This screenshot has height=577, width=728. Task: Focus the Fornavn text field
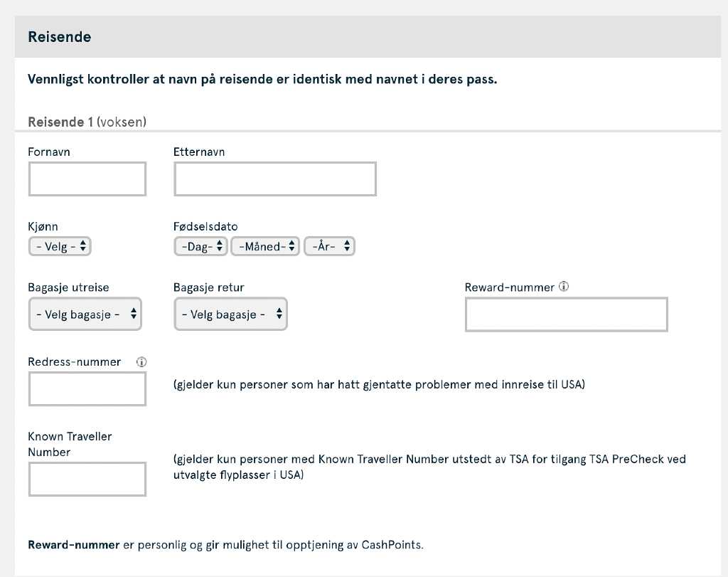click(87, 179)
